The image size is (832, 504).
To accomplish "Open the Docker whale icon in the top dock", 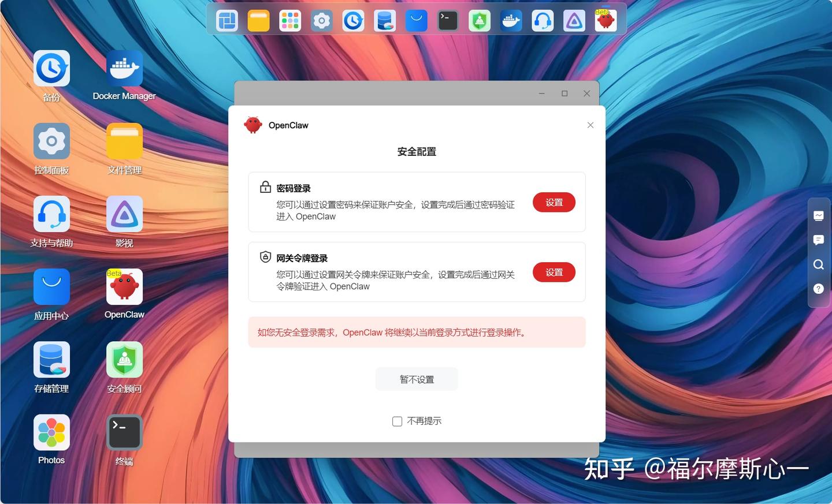I will [x=511, y=21].
